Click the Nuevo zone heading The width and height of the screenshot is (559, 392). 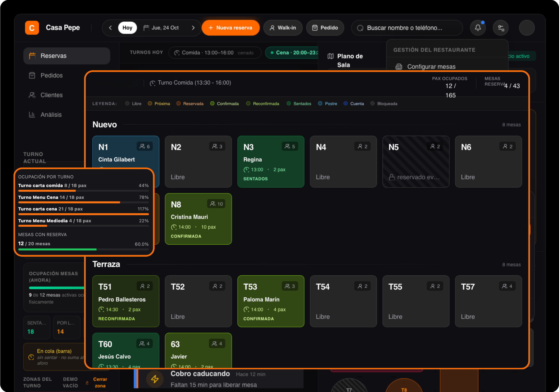(105, 125)
